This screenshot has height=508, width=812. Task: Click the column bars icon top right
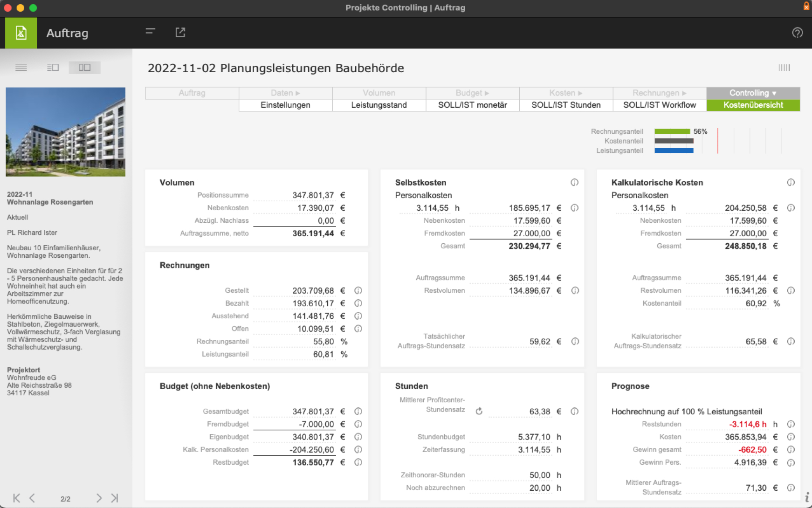[x=784, y=68]
